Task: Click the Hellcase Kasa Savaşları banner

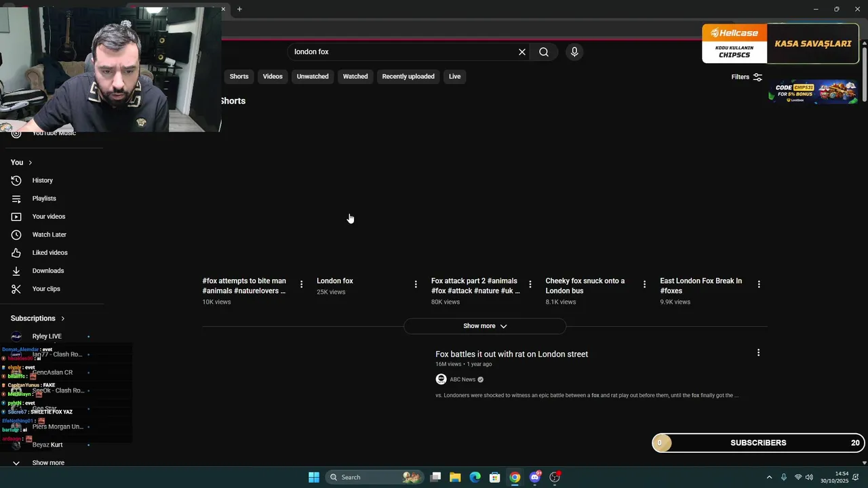Action: [781, 44]
